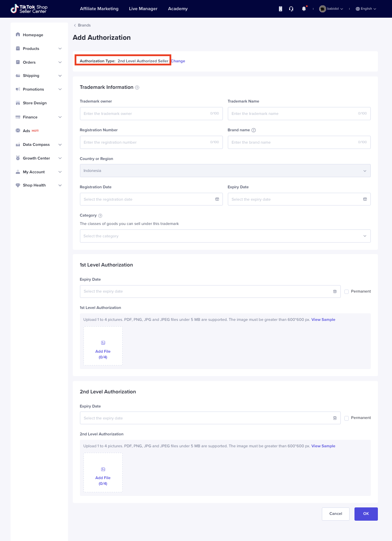Click the mobile phone icon in header
Image resolution: width=392 pixels, height=541 pixels.
280,9
